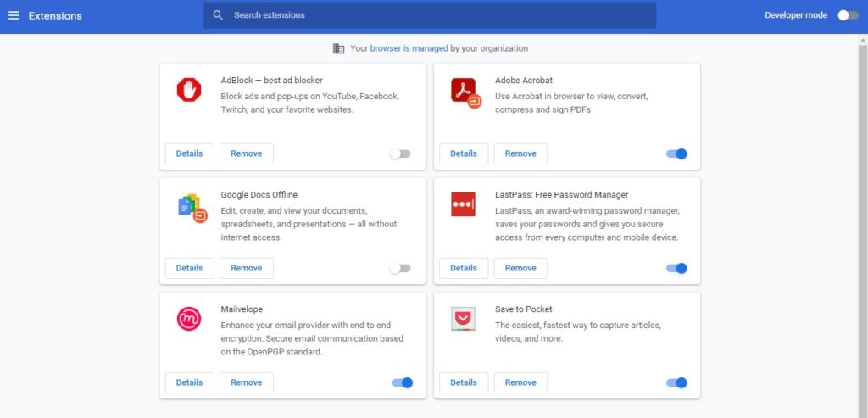Click the LastPass red dots icon
Image resolution: width=868 pixels, height=418 pixels.
click(x=463, y=204)
